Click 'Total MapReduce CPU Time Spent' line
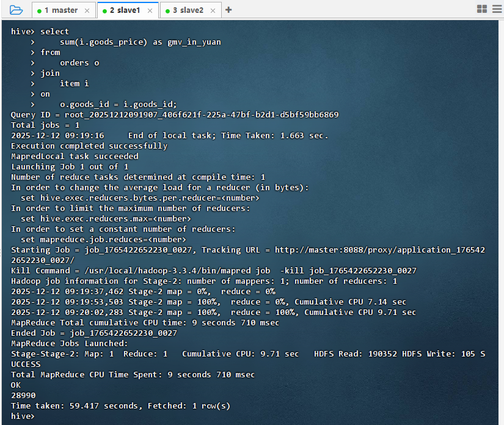Image resolution: width=504 pixels, height=425 pixels. pos(133,375)
